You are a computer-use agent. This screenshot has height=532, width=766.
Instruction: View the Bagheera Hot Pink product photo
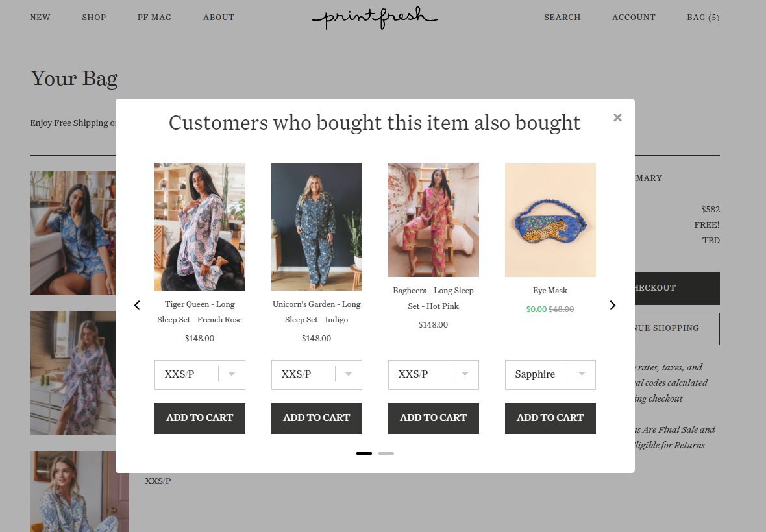pos(434,221)
